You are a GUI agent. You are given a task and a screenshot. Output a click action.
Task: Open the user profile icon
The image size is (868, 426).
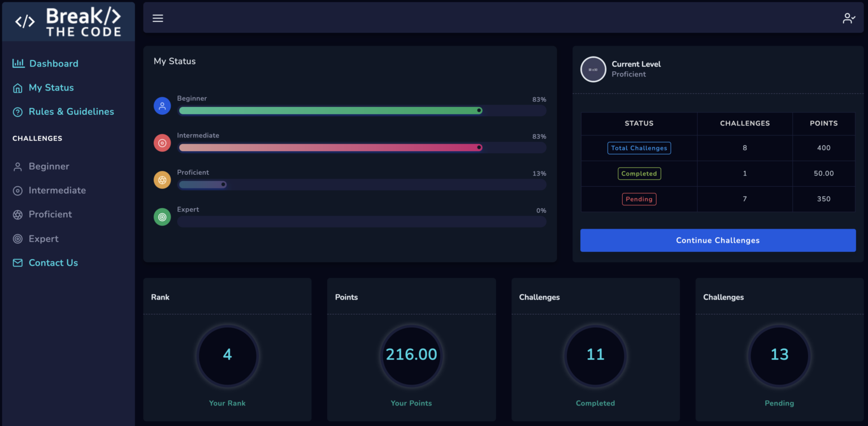click(x=849, y=18)
